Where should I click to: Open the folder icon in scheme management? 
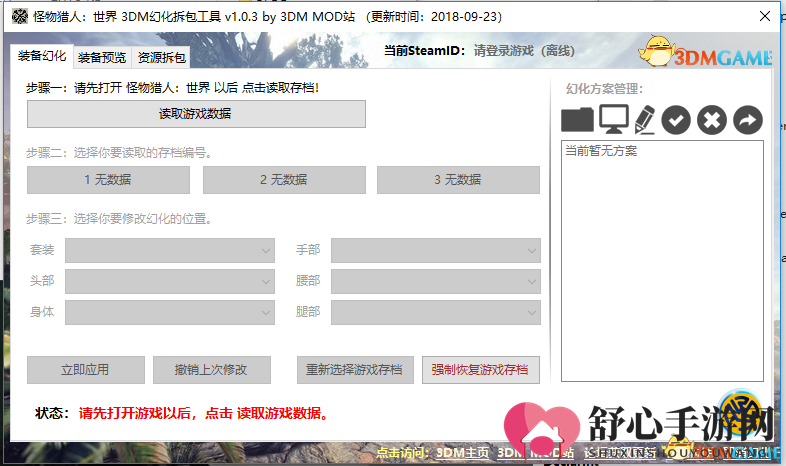[577, 120]
